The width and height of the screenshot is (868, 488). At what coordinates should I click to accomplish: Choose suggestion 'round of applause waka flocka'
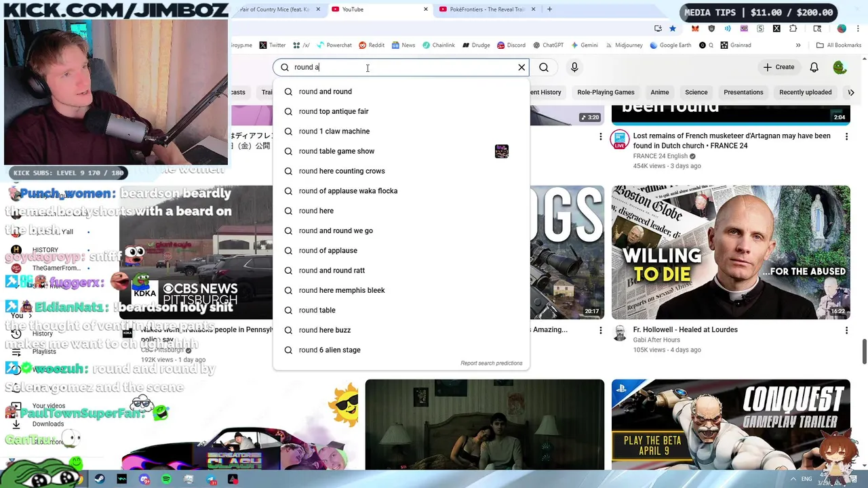tap(401, 190)
